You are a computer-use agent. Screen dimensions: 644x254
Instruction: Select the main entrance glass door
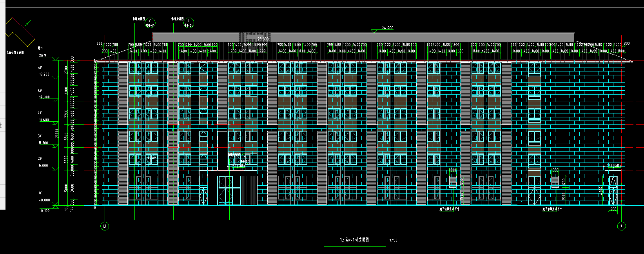click(x=229, y=190)
